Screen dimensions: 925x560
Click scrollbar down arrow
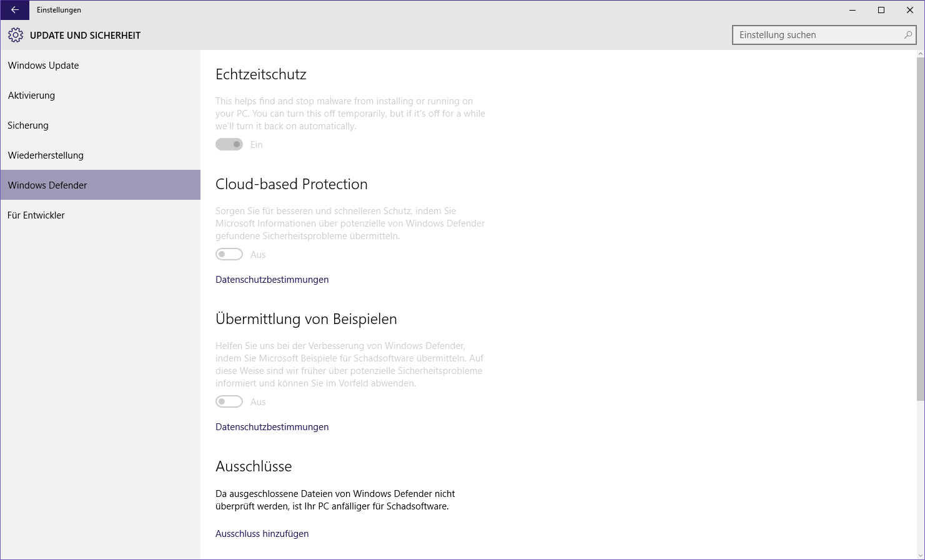tap(920, 555)
